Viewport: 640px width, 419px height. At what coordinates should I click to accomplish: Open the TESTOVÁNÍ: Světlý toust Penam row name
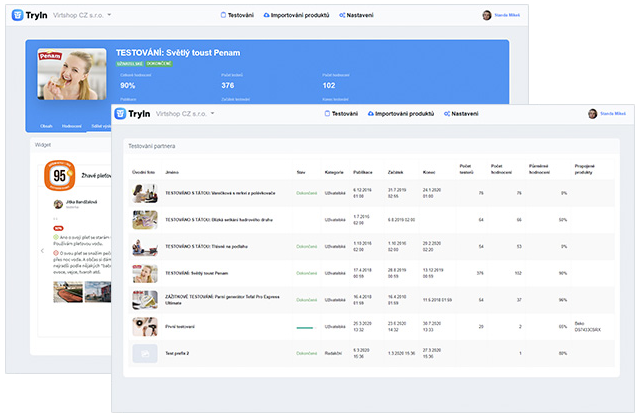pos(197,273)
